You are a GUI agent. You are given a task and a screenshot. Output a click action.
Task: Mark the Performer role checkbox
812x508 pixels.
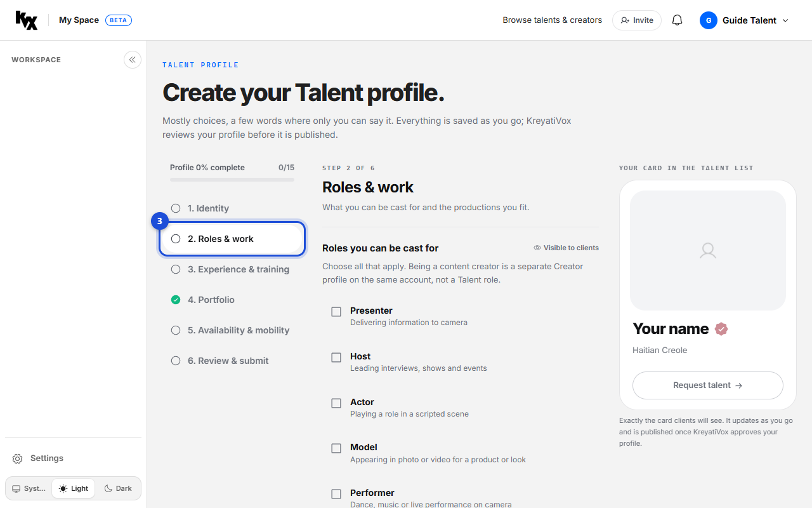point(336,494)
